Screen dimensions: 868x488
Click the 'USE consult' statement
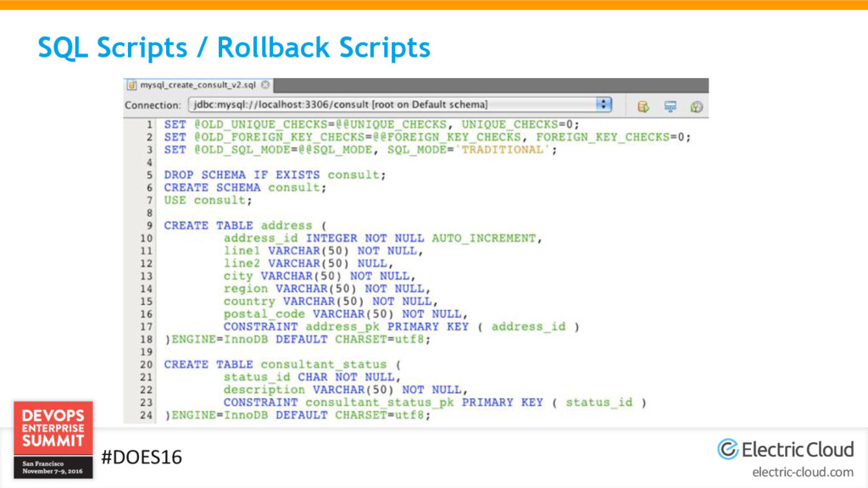pos(208,201)
